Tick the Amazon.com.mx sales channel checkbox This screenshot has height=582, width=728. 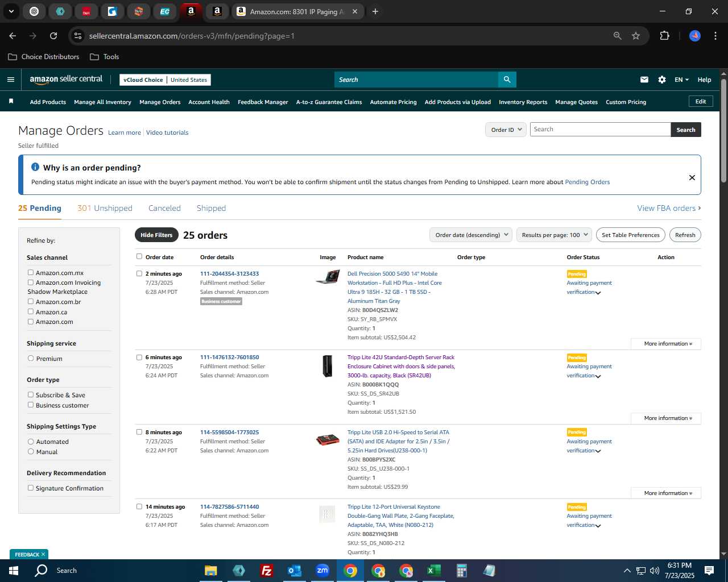pyautogui.click(x=31, y=273)
